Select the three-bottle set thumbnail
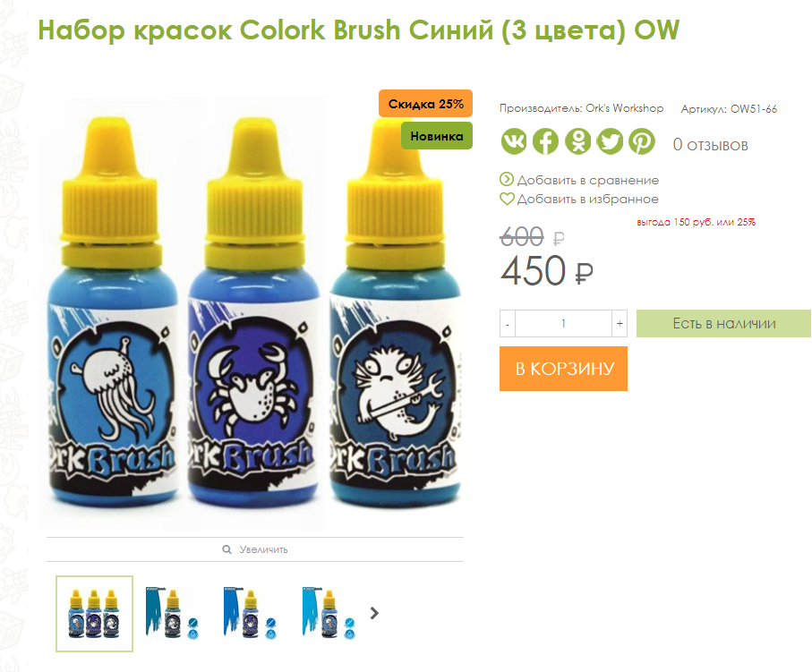The image size is (812, 672). click(x=94, y=614)
